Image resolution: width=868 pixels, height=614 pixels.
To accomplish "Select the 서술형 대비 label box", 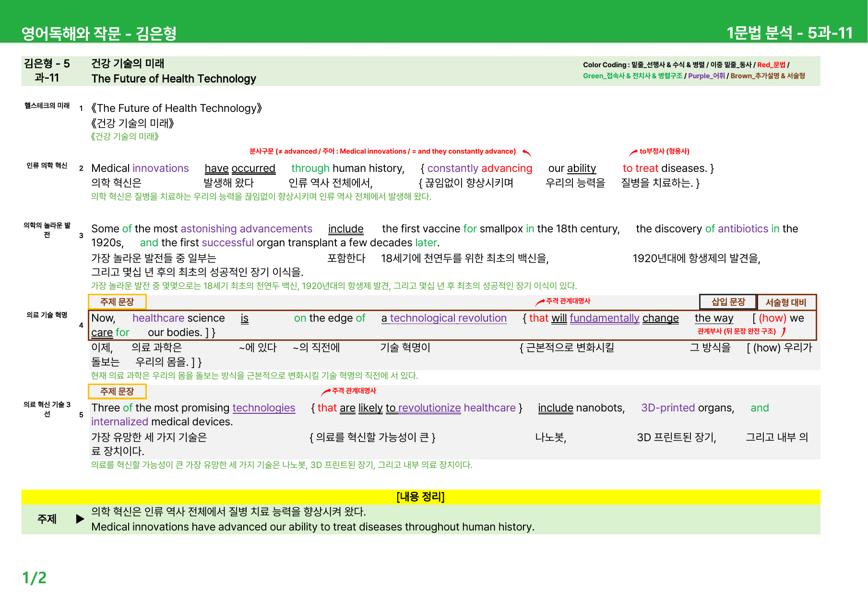I will pos(786,302).
